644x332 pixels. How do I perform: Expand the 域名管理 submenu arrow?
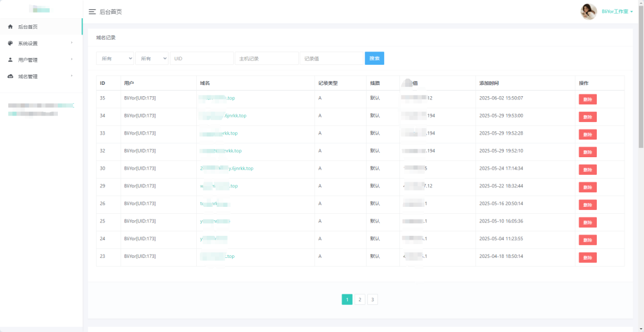[72, 76]
